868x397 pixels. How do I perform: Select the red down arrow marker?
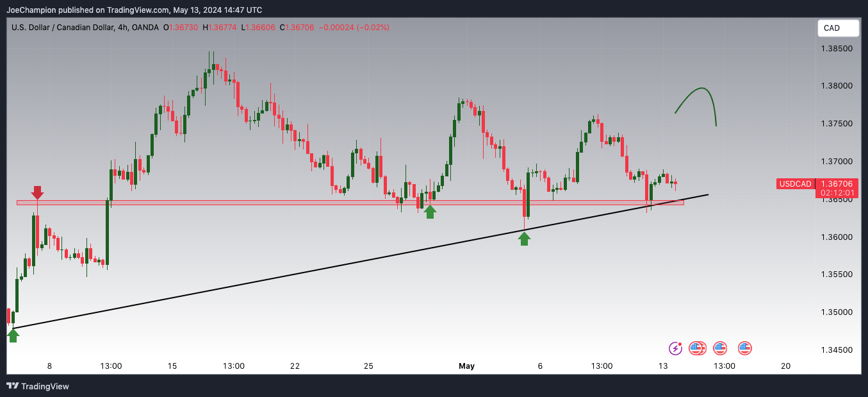tap(38, 192)
